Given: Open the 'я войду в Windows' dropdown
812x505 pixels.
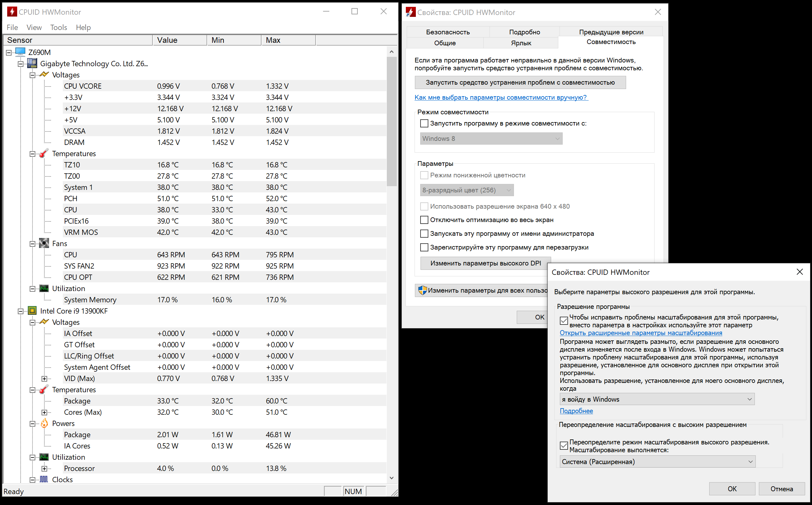Looking at the screenshot, I should (x=657, y=399).
